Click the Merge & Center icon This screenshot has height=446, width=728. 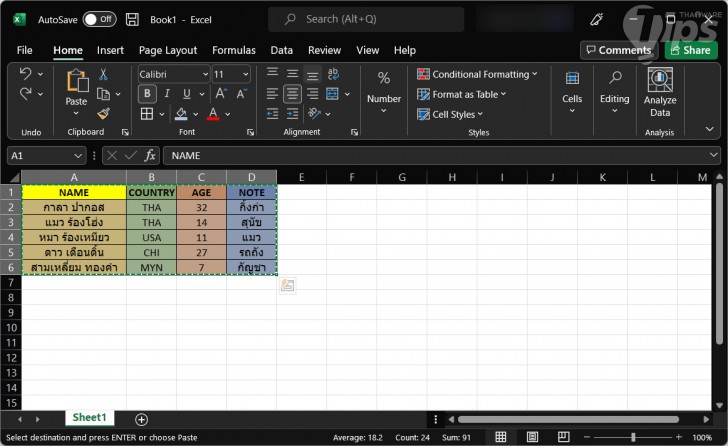332,94
